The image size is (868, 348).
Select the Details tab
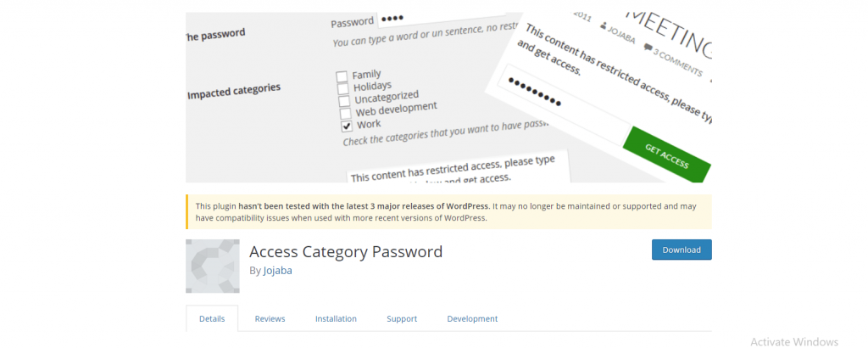tap(212, 319)
